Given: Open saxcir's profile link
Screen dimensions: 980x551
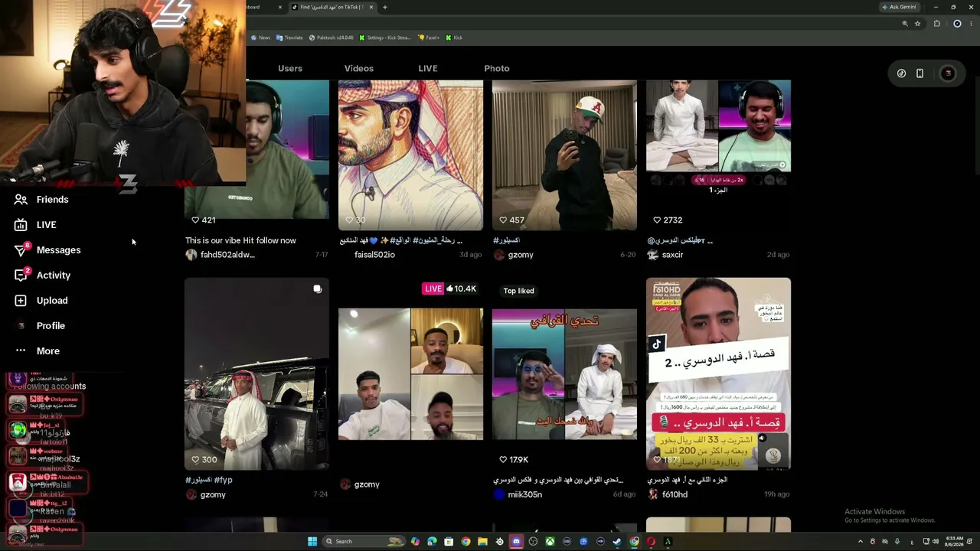Looking at the screenshot, I should [672, 255].
